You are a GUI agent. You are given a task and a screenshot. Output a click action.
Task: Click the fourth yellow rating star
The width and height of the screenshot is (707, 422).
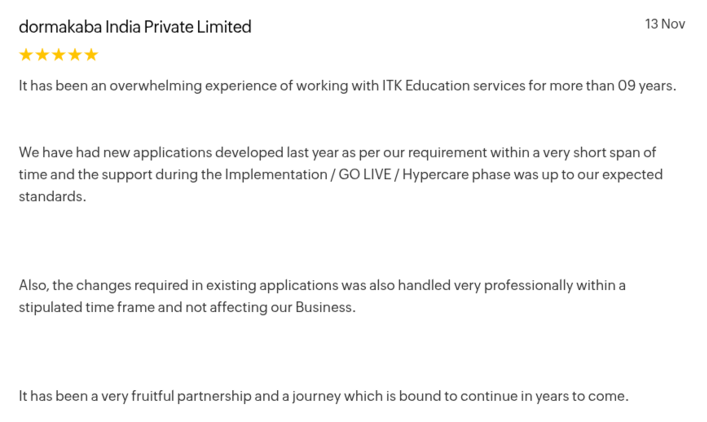tap(75, 55)
